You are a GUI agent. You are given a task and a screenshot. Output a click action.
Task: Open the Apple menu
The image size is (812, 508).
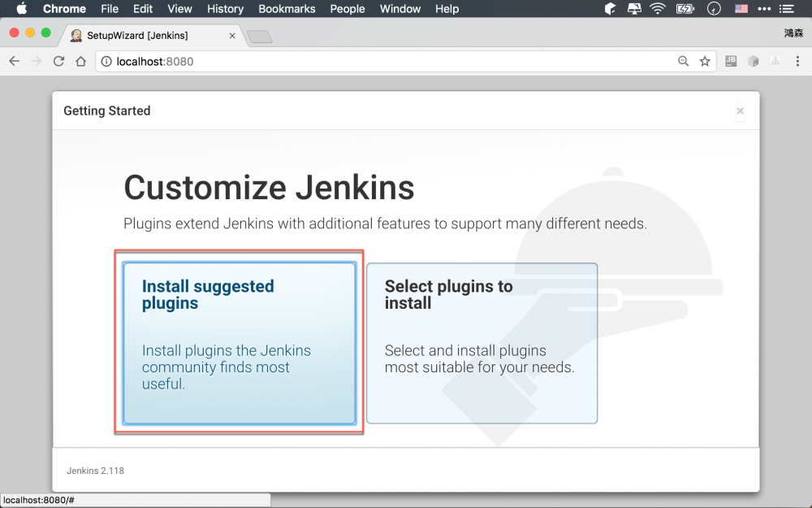pyautogui.click(x=22, y=9)
